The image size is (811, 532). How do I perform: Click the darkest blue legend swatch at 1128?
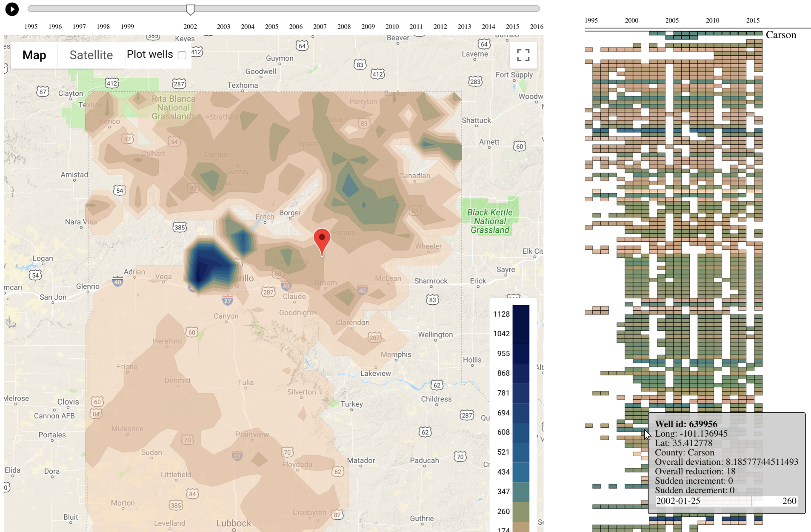coord(520,314)
